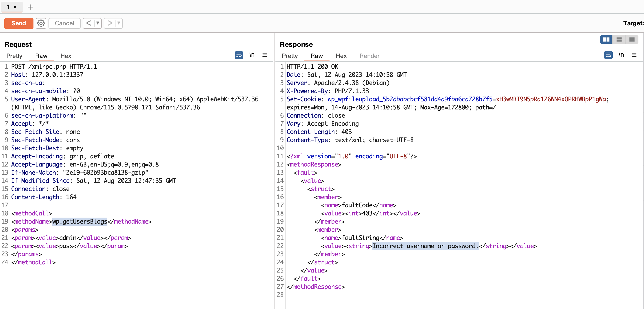Click X-Powered-By PHP/7.1.33 header
This screenshot has width=644, height=309.
click(x=328, y=91)
